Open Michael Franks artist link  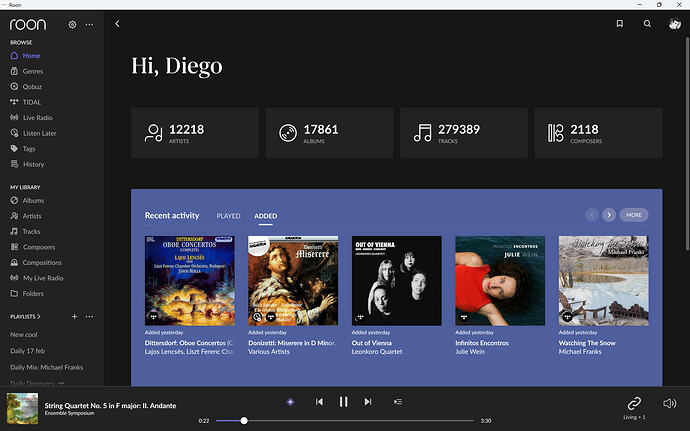tap(580, 352)
